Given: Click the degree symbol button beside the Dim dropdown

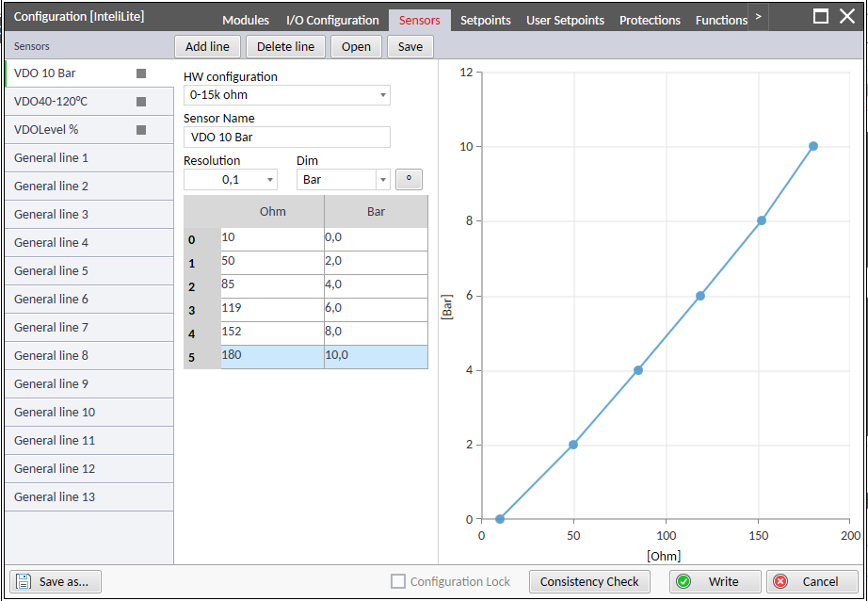Looking at the screenshot, I should 409,179.
